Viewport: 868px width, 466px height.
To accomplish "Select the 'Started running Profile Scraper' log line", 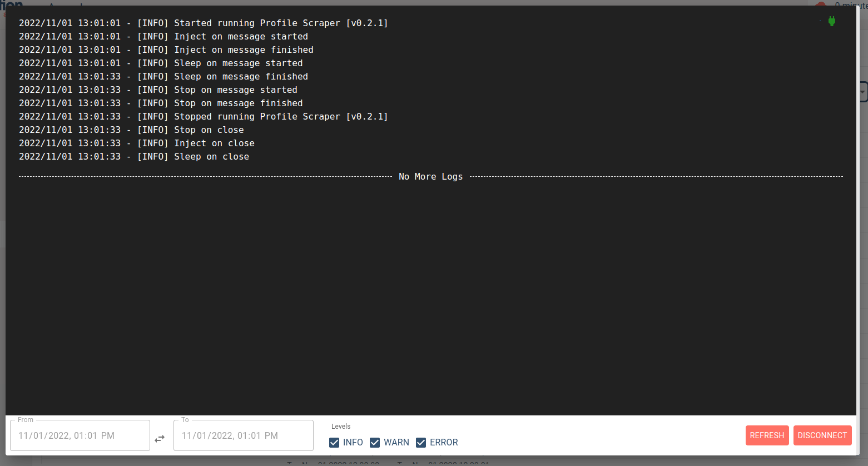I will [x=204, y=23].
